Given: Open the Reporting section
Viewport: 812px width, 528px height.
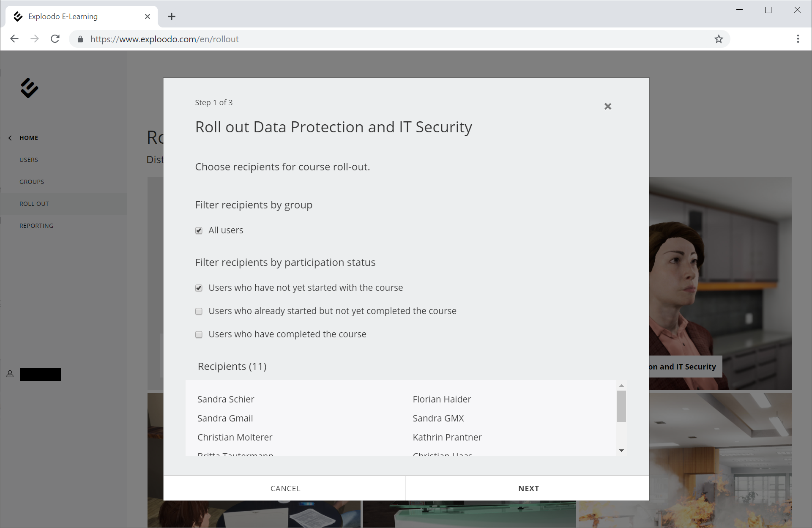Looking at the screenshot, I should click(36, 226).
